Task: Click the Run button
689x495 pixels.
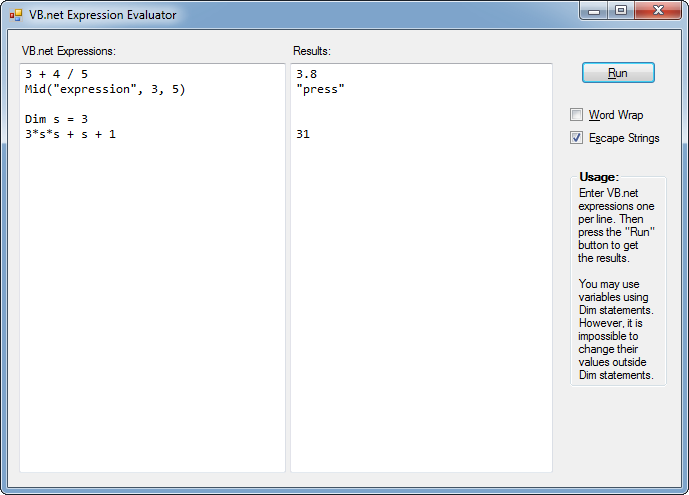Action: [x=618, y=73]
